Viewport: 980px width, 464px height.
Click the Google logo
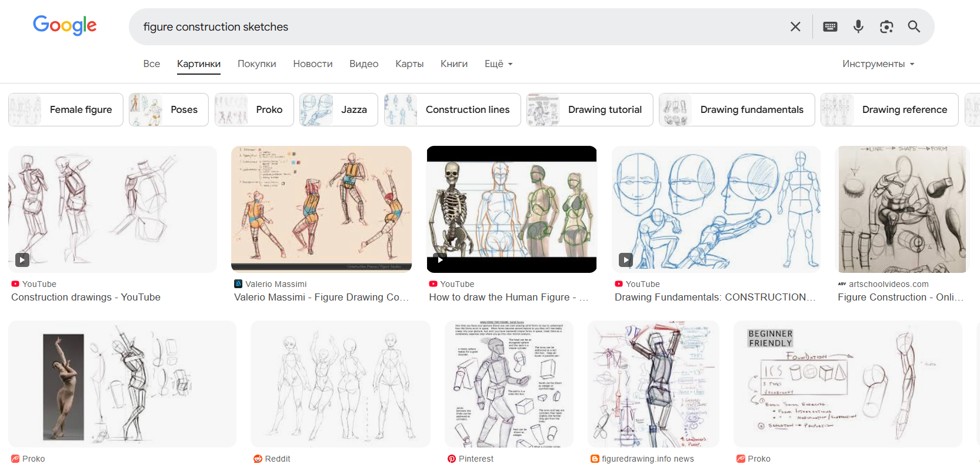[x=65, y=25]
